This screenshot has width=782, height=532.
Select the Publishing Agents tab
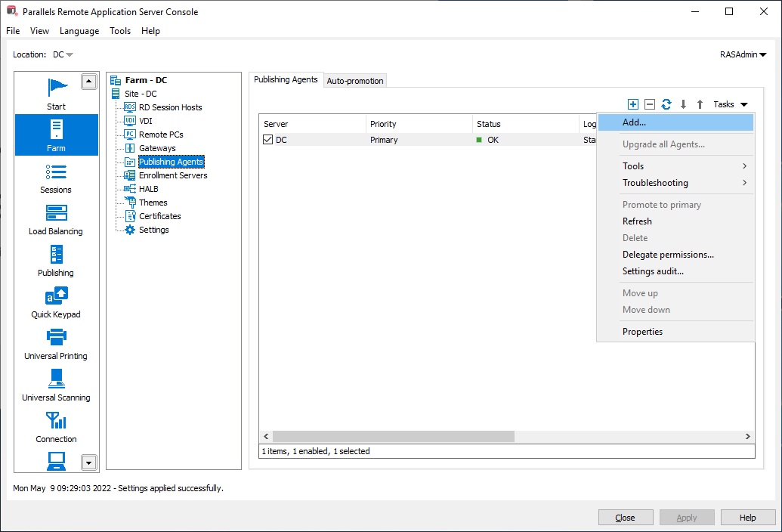pyautogui.click(x=286, y=80)
